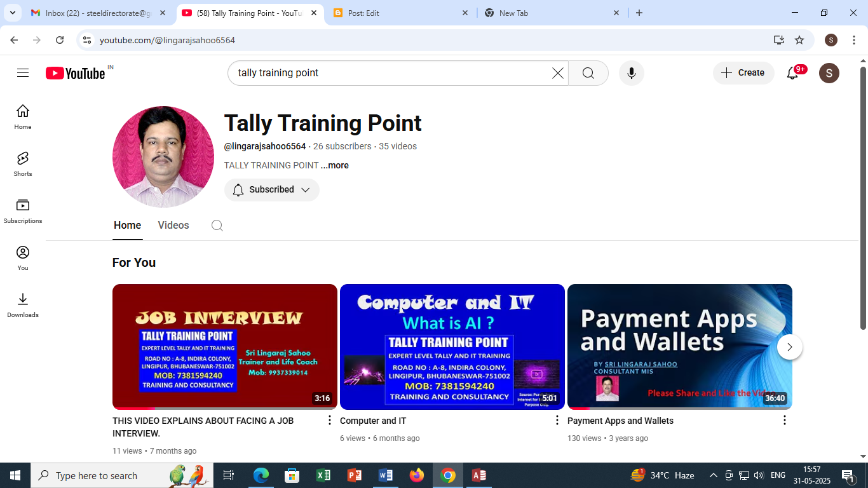Expand the Subscribed notification dropdown

tap(271, 189)
